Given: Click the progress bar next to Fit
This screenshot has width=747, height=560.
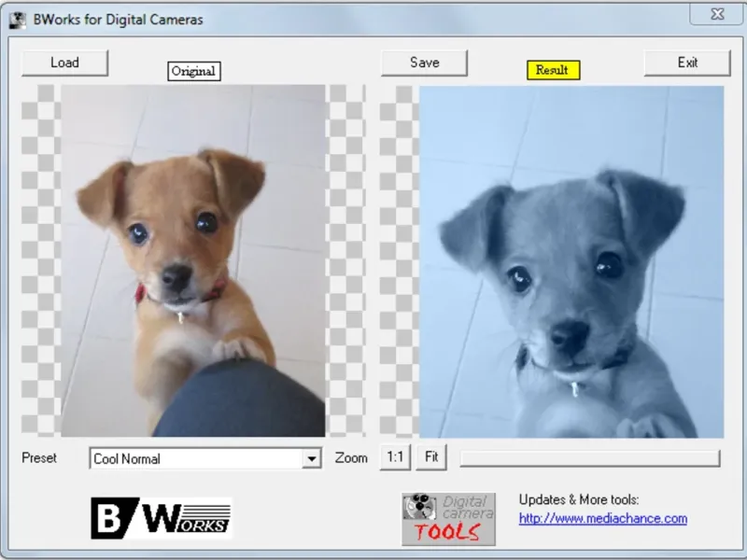Looking at the screenshot, I should 590,458.
